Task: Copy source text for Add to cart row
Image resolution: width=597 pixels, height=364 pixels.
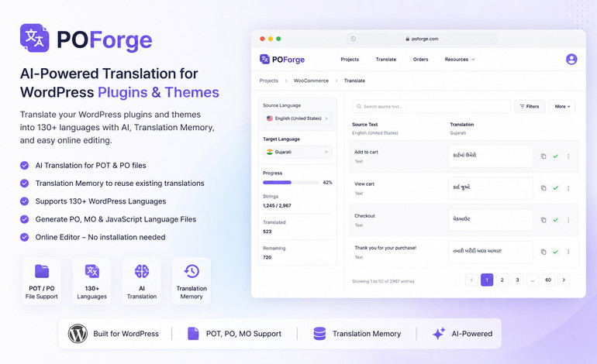Action: [544, 156]
